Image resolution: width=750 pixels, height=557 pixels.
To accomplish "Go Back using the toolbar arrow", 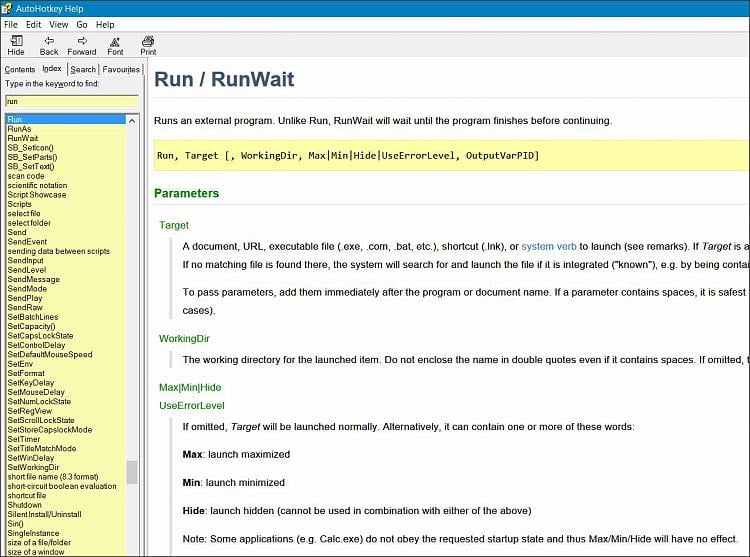I will tap(49, 45).
